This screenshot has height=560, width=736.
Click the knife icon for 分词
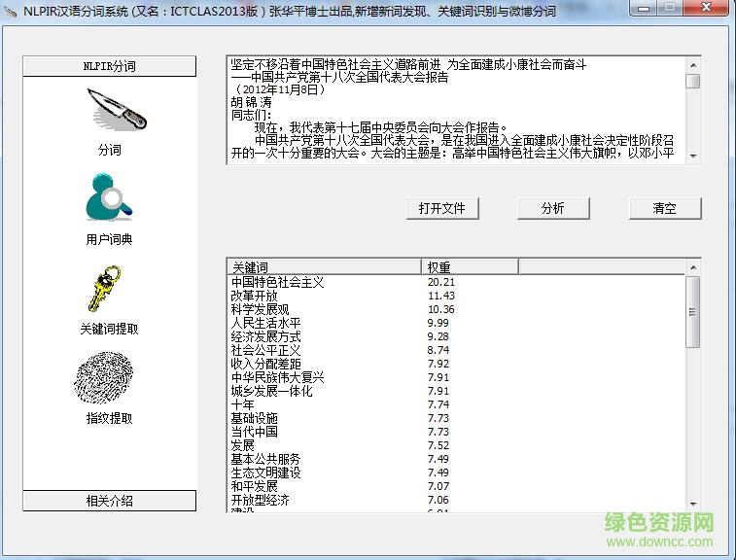tap(117, 109)
